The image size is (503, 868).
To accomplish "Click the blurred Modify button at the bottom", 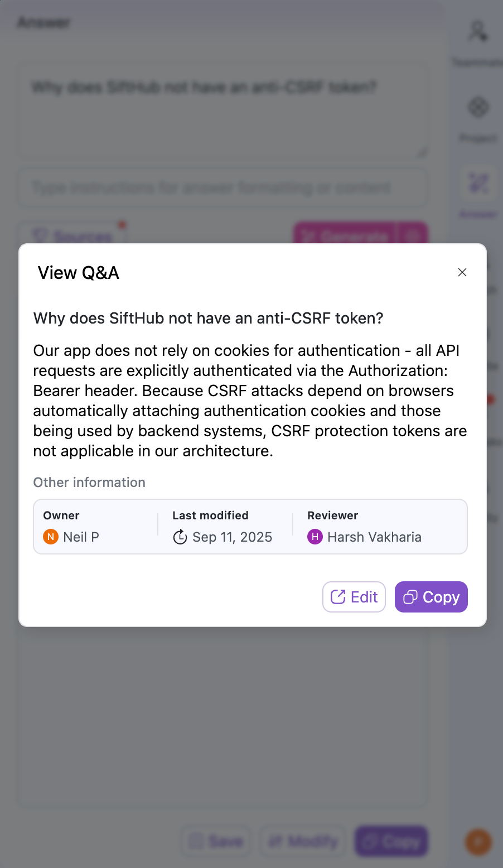I will [x=304, y=841].
